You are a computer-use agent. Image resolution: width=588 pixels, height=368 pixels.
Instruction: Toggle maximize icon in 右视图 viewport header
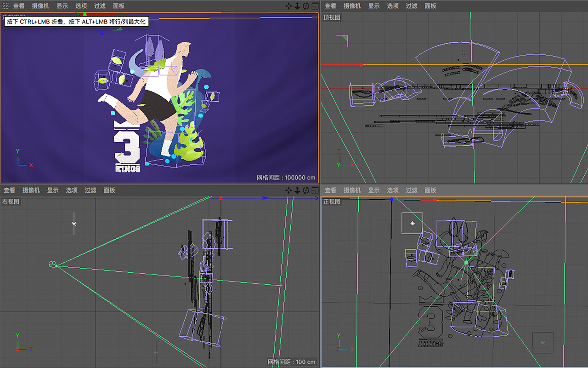(315, 190)
